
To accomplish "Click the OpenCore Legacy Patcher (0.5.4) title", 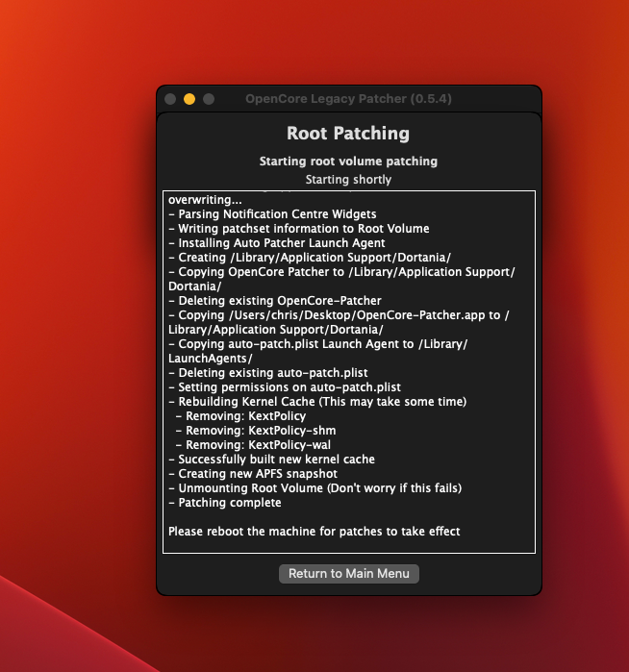I will pos(348,99).
